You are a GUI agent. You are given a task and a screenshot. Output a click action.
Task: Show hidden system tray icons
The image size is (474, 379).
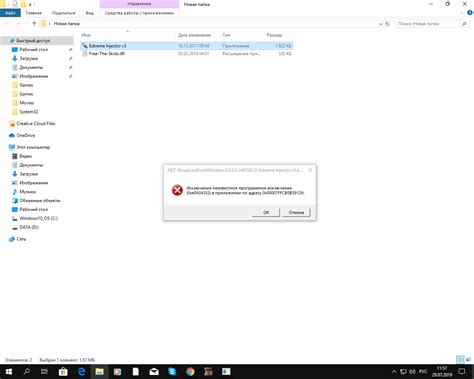pyautogui.click(x=394, y=372)
